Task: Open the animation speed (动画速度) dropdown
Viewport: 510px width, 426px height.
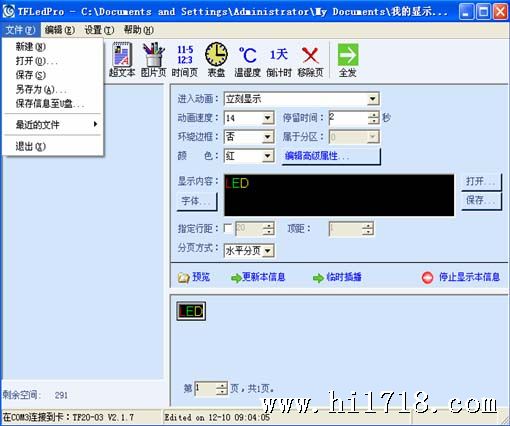Action: coord(267,118)
